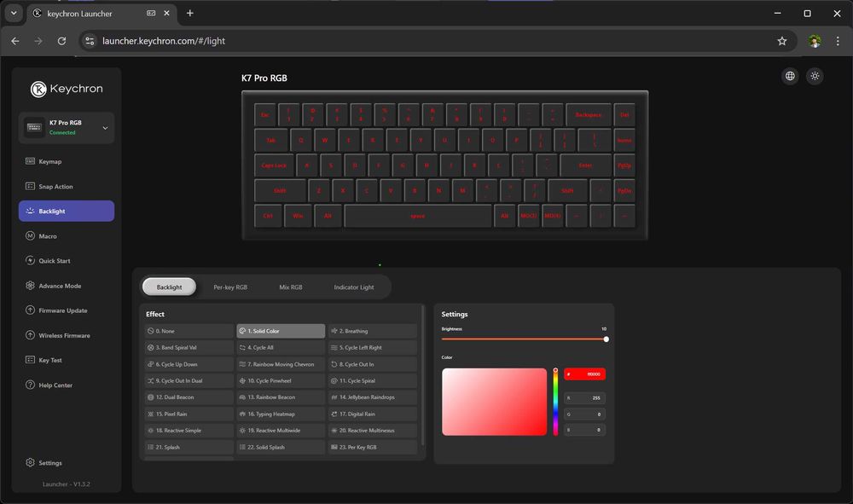Pick 10. Cycle Pinwheel effect
853x504 pixels.
coord(281,380)
